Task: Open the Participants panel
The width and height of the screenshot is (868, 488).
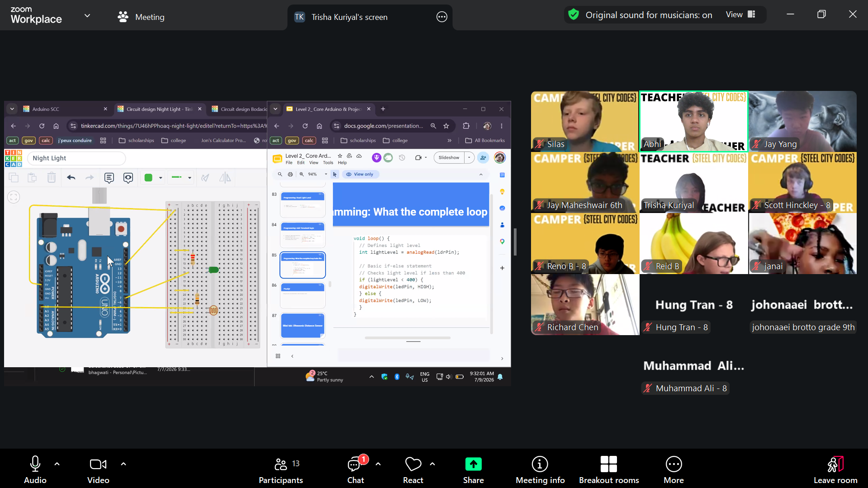Action: (280, 469)
